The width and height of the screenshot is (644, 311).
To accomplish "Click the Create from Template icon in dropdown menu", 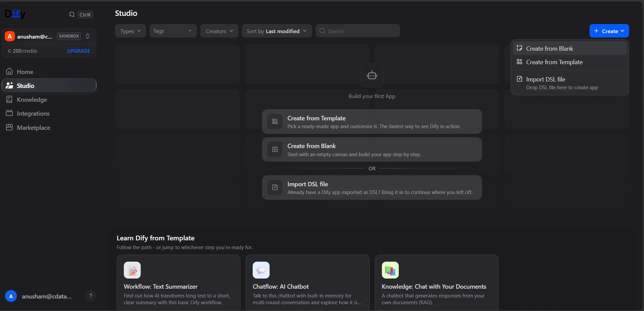I will [520, 62].
